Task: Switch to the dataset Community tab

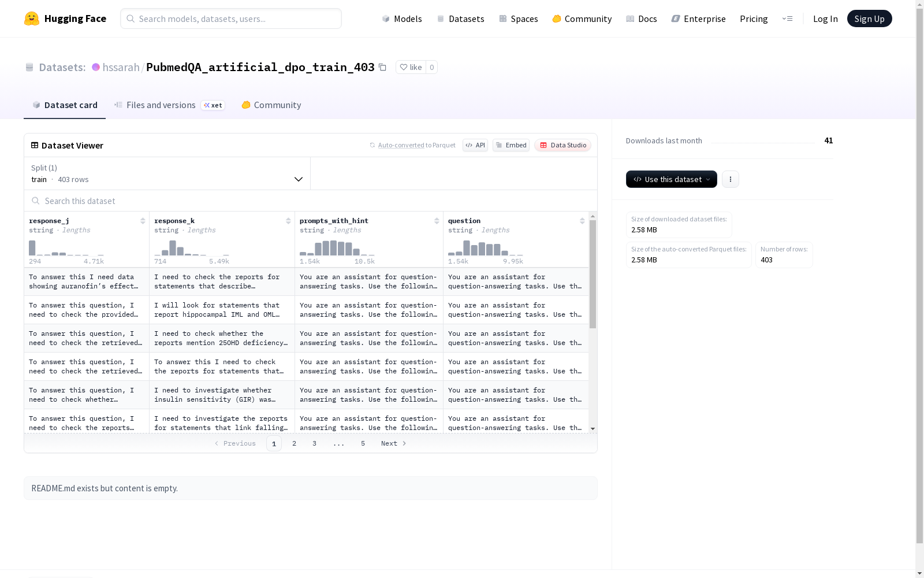Action: tap(271, 105)
